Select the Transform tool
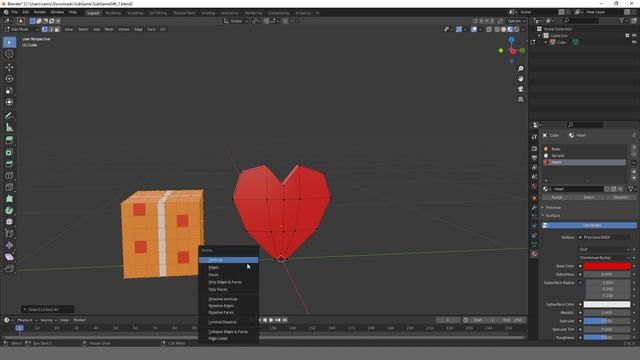 coord(9,102)
